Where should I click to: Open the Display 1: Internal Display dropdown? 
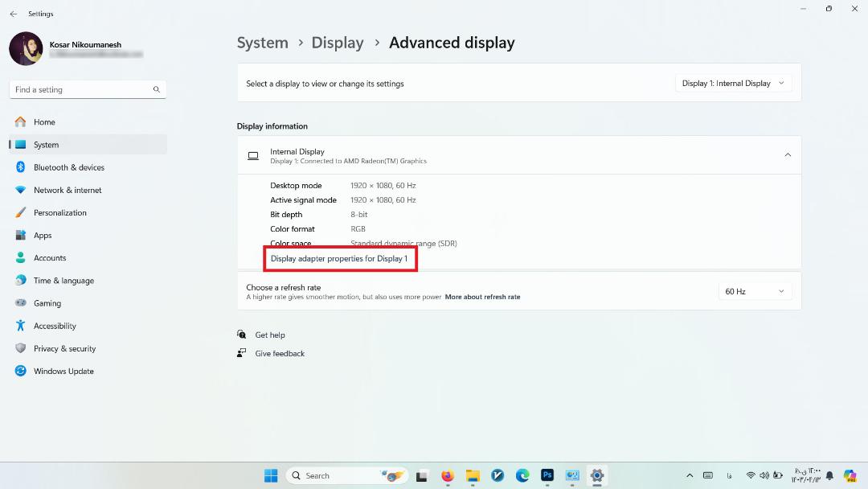[734, 83]
